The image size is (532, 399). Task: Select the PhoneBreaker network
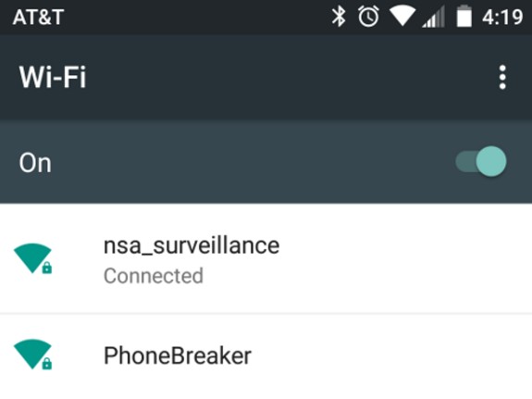266,356
